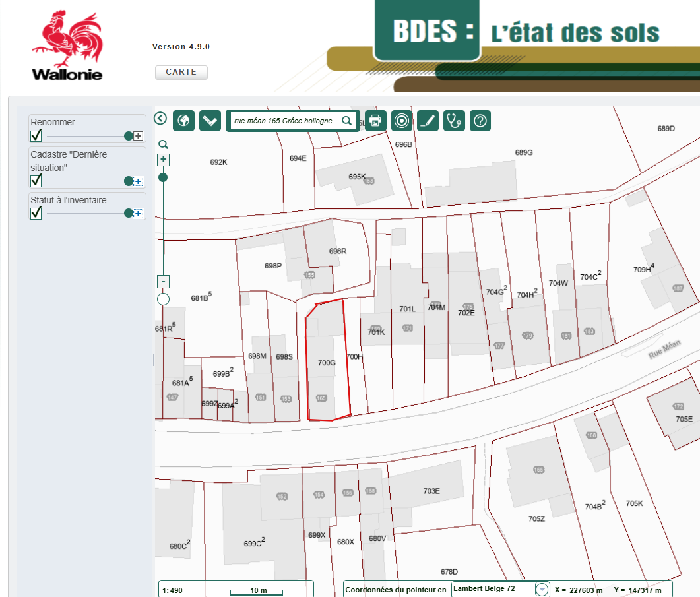The width and height of the screenshot is (700, 597).
Task: Click the magnifier in the address search box
Action: [346, 121]
